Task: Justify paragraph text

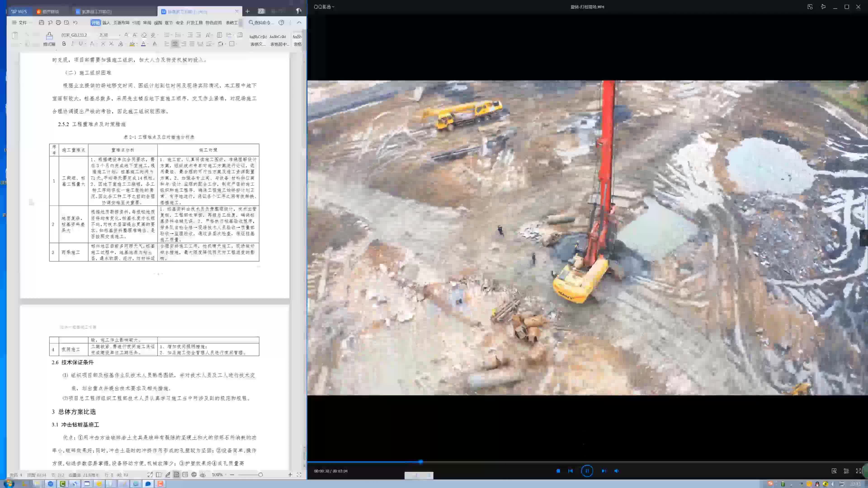Action: pos(192,44)
